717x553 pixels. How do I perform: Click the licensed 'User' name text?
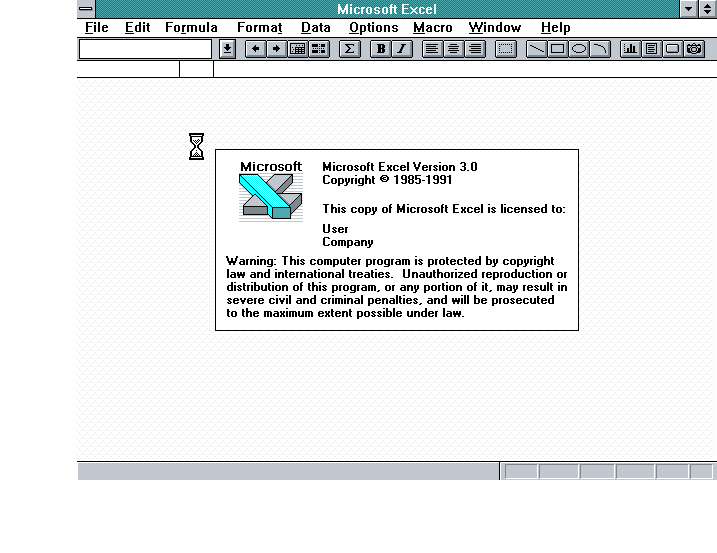[x=335, y=229]
